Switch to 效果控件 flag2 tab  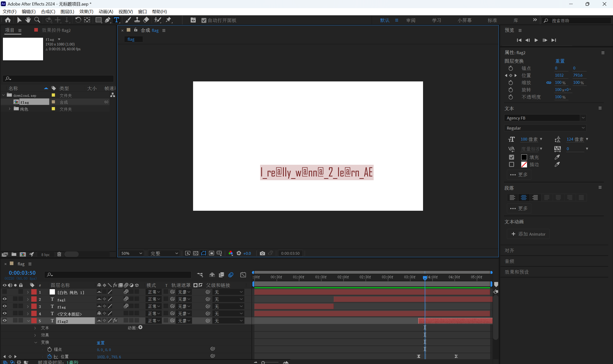[x=56, y=30]
